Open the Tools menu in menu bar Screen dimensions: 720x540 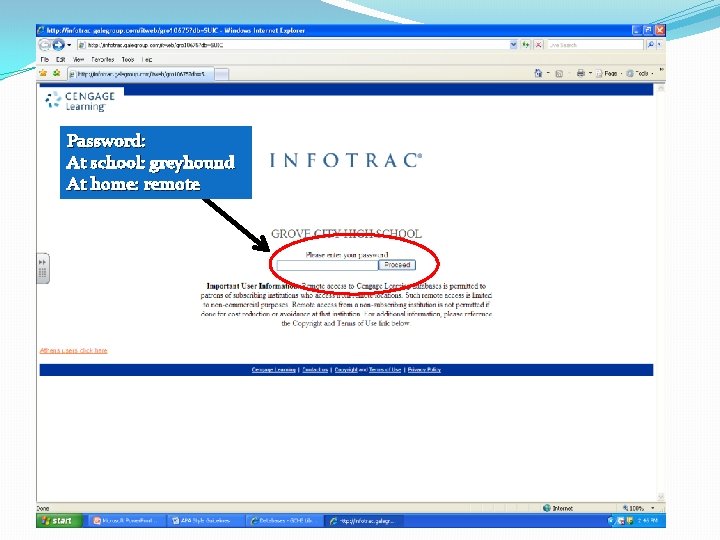(128, 60)
